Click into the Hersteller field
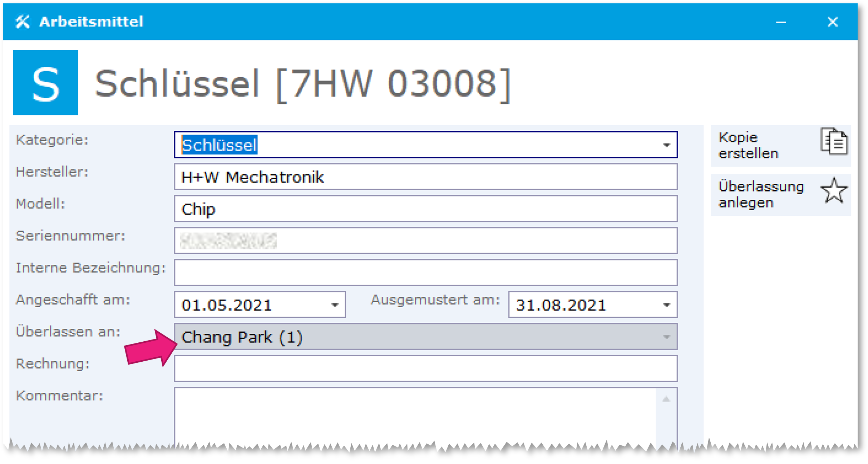The width and height of the screenshot is (868, 464). pyautogui.click(x=425, y=177)
